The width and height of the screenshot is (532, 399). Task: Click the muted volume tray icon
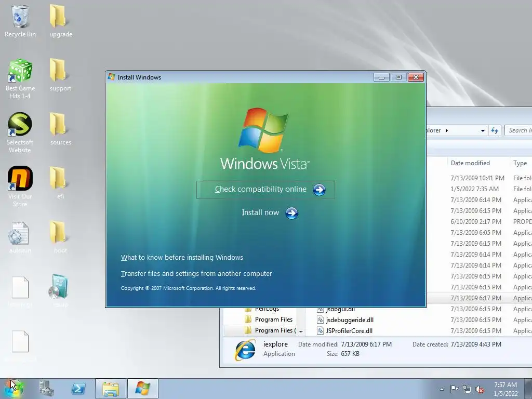coord(480,389)
